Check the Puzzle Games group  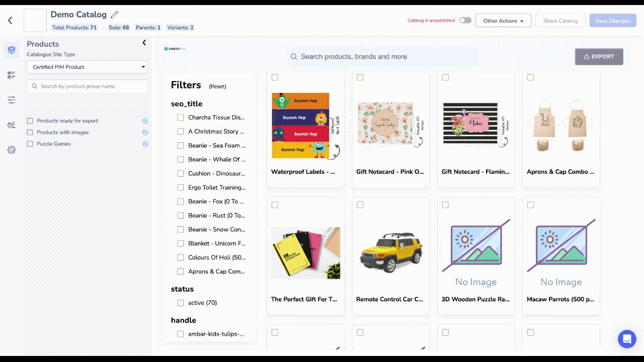click(x=30, y=144)
